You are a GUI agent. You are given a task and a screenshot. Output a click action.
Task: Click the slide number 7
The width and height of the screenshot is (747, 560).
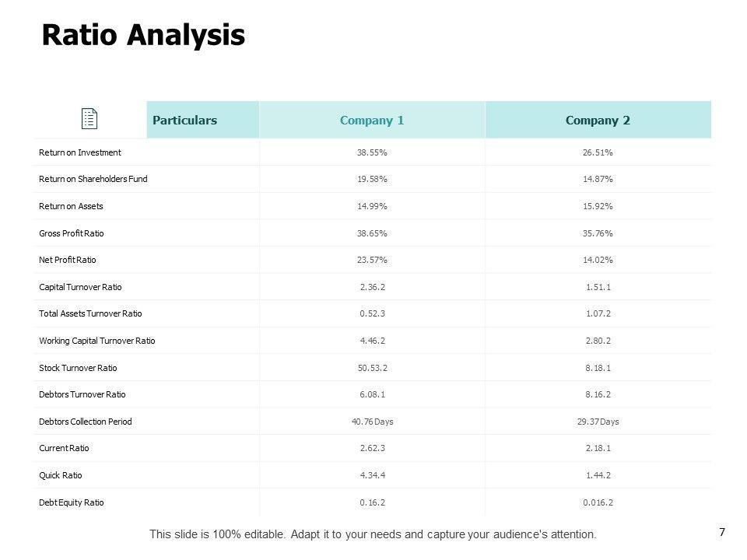[722, 532]
